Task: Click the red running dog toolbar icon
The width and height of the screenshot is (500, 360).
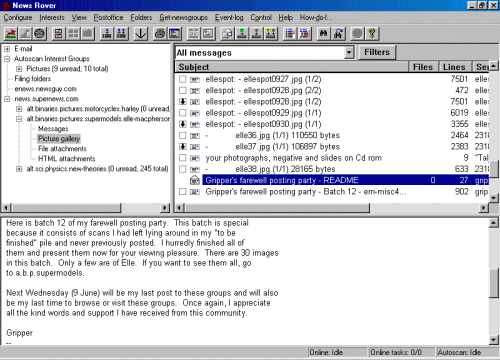Action: tap(11, 34)
